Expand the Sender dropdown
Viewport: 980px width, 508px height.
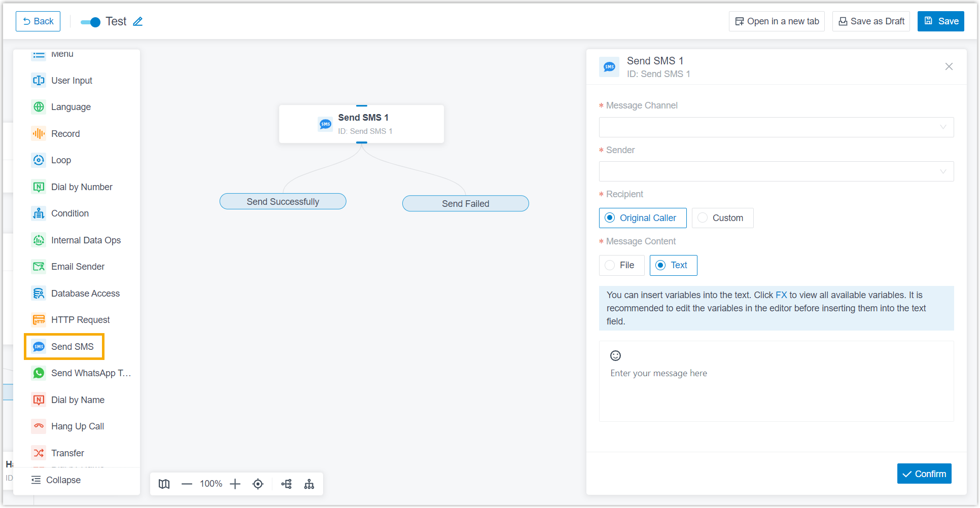[776, 171]
